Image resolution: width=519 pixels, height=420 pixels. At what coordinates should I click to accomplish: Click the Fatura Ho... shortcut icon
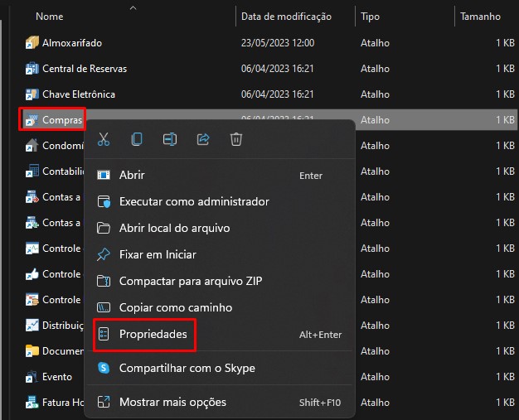(x=32, y=402)
